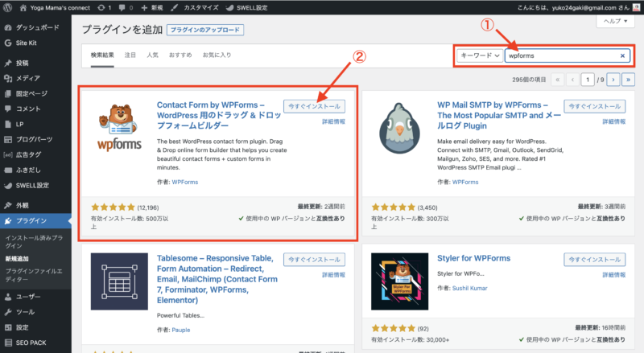Open プラグイン in the sidebar
The width and height of the screenshot is (644, 353).
tap(35, 221)
